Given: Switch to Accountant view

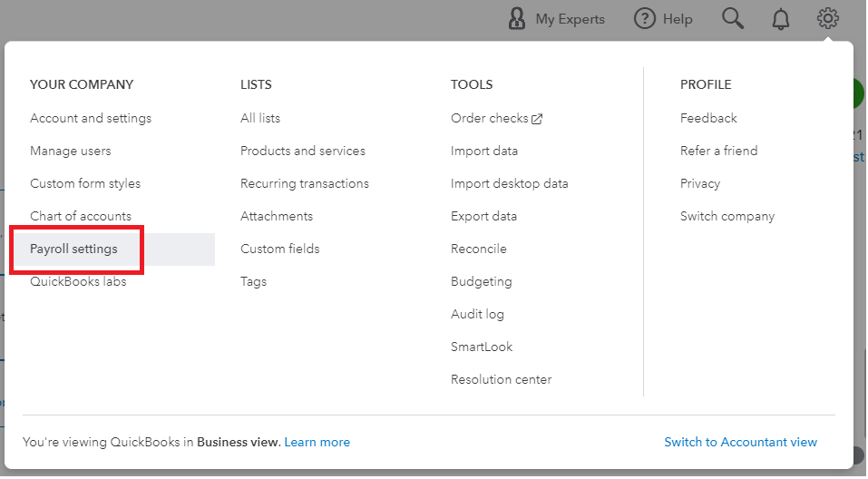Looking at the screenshot, I should tap(740, 442).
